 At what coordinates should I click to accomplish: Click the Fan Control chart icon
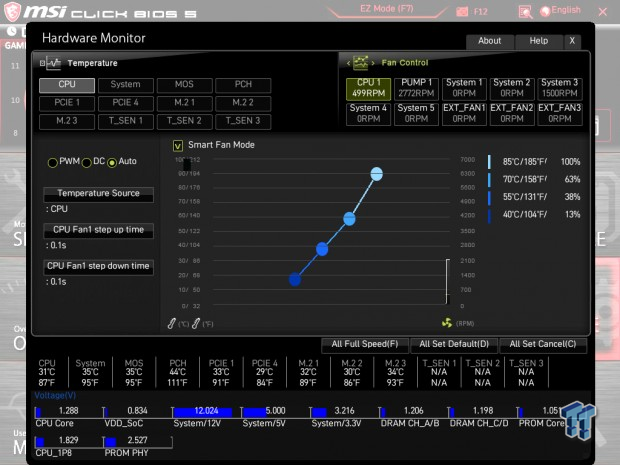pos(360,63)
